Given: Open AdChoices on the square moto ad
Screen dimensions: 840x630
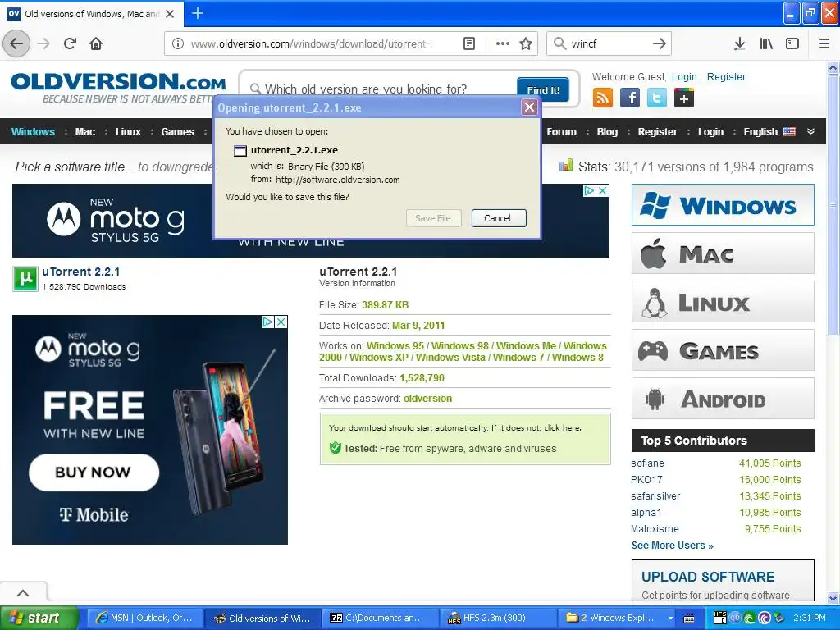Looking at the screenshot, I should click(x=267, y=322).
